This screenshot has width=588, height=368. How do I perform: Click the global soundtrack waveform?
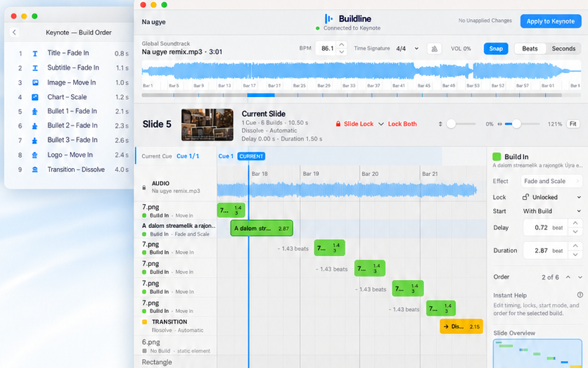[x=361, y=70]
